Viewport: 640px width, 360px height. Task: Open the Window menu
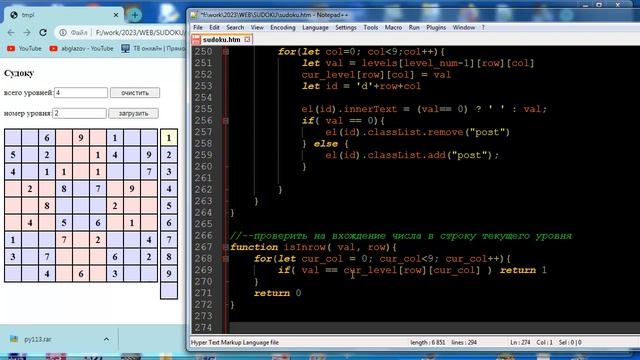464,27
